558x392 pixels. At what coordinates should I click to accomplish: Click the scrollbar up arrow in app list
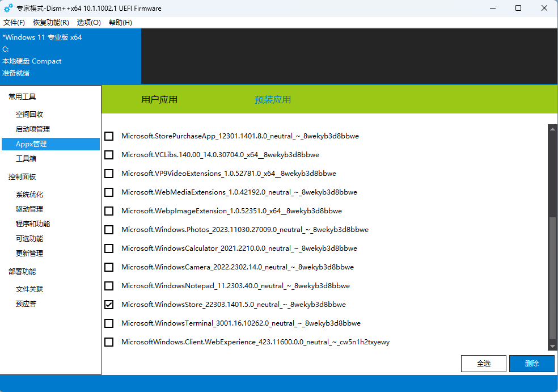tap(552, 129)
